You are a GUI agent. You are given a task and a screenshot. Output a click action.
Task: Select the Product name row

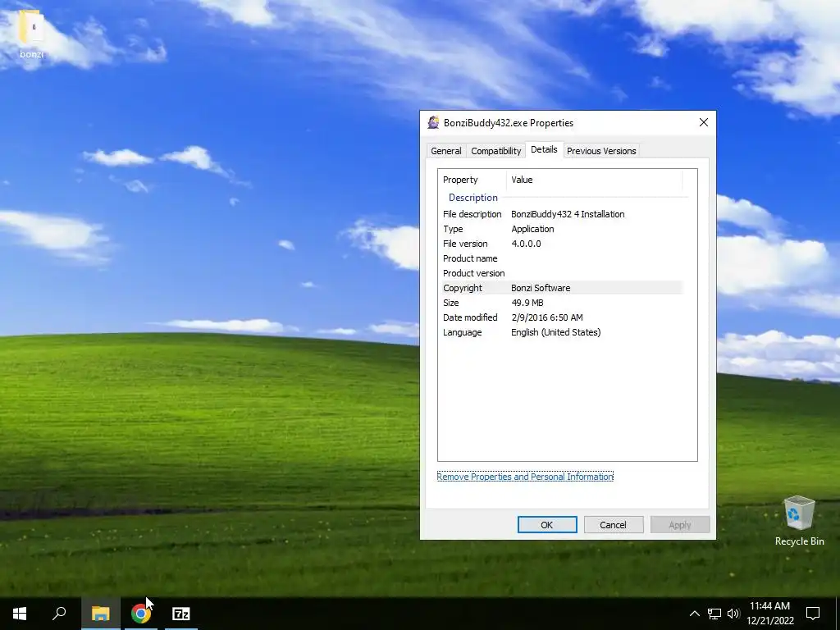[x=563, y=258]
